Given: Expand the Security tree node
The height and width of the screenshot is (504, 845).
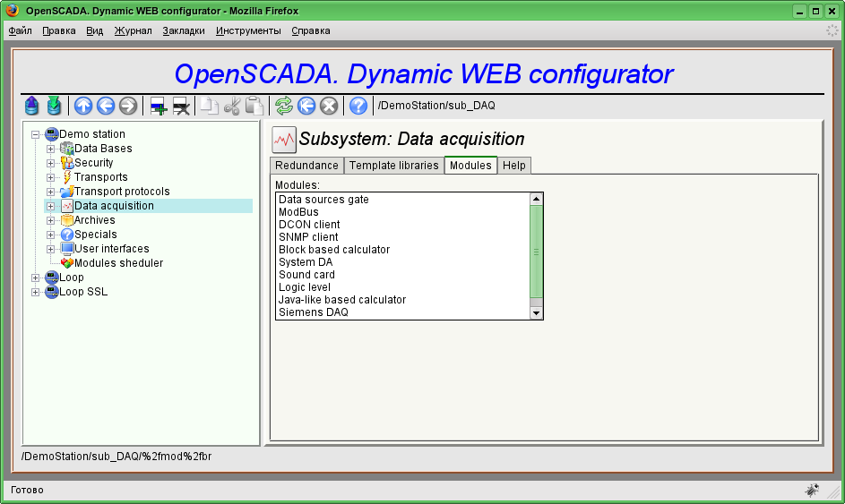Looking at the screenshot, I should coord(51,163).
